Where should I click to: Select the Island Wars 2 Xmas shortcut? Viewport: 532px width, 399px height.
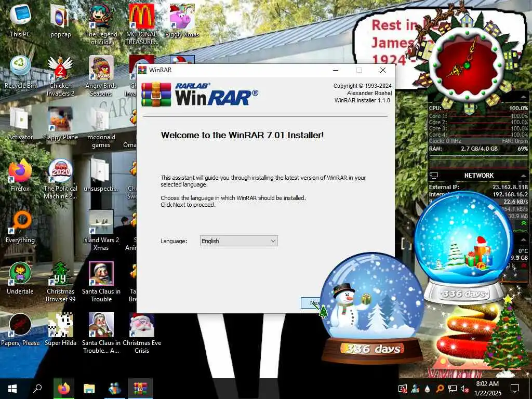[x=101, y=231]
